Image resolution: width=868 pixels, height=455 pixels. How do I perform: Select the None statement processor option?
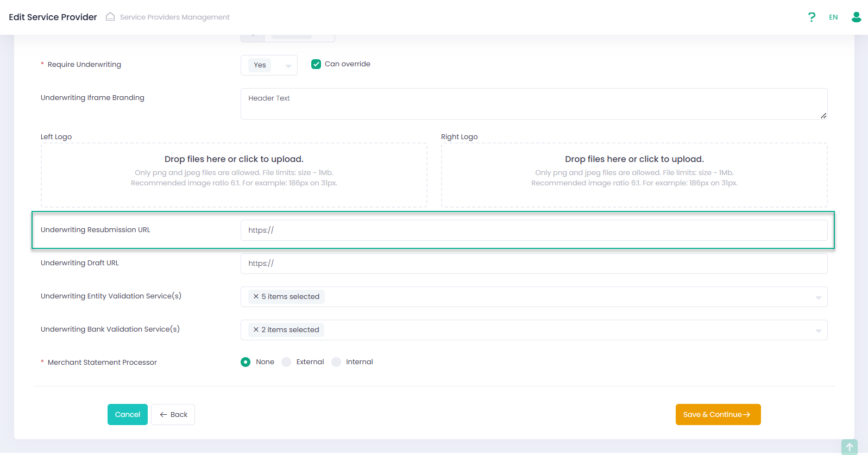pos(246,362)
